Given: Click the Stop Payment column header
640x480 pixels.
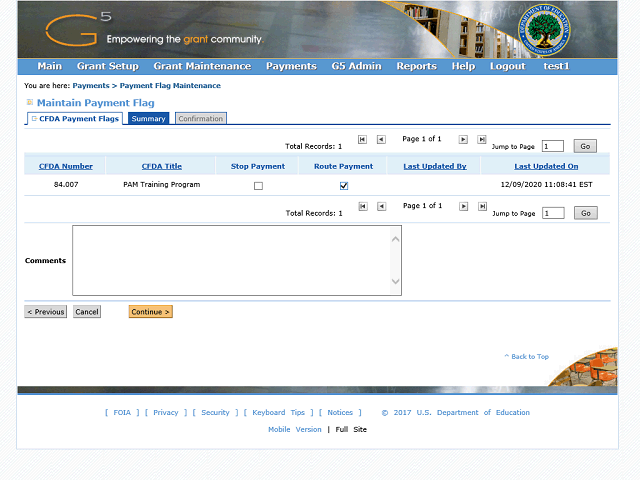Looking at the screenshot, I should click(258, 167).
